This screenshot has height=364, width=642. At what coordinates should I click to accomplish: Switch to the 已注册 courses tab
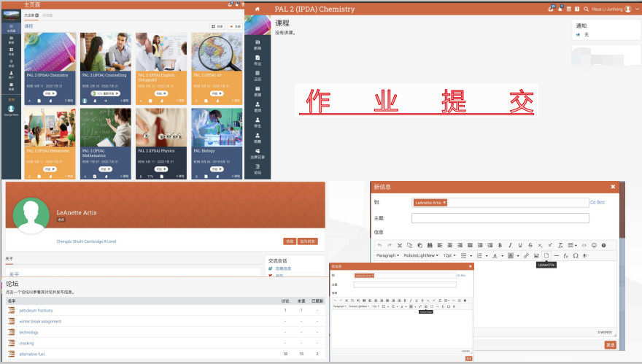click(x=31, y=15)
